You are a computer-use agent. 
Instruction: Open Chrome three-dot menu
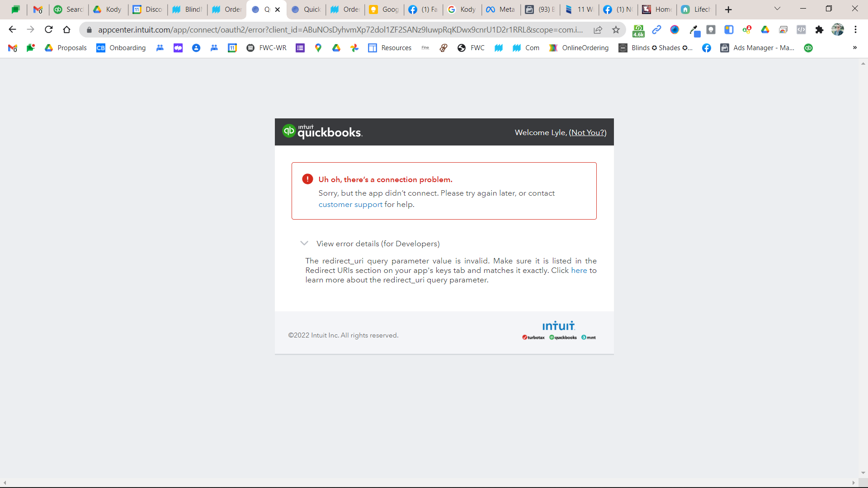(x=855, y=30)
